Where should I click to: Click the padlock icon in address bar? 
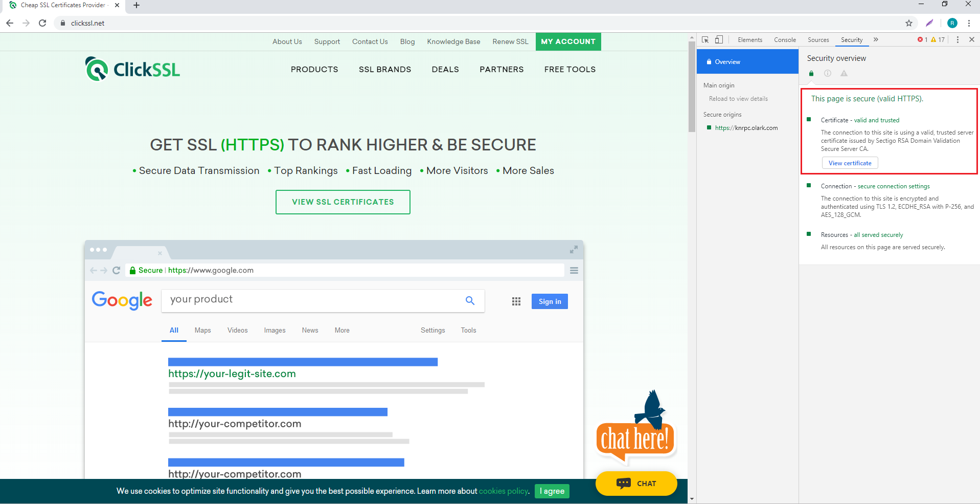click(63, 23)
